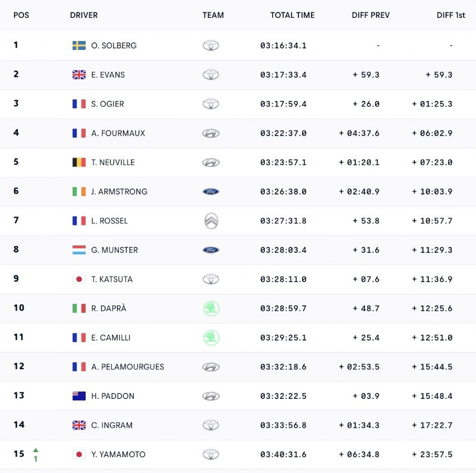Click the green position-gain arrow for Yamamoto
This screenshot has width=476, height=473.
[x=36, y=450]
